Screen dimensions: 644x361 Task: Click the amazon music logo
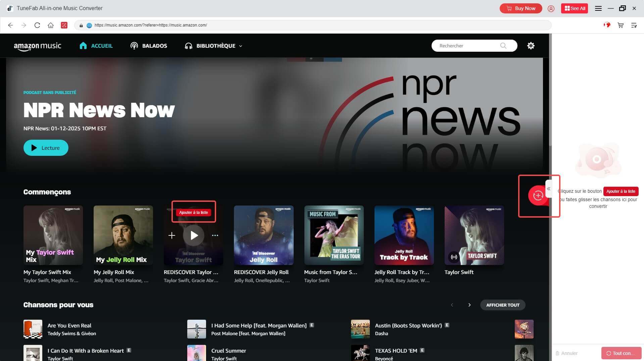click(38, 46)
